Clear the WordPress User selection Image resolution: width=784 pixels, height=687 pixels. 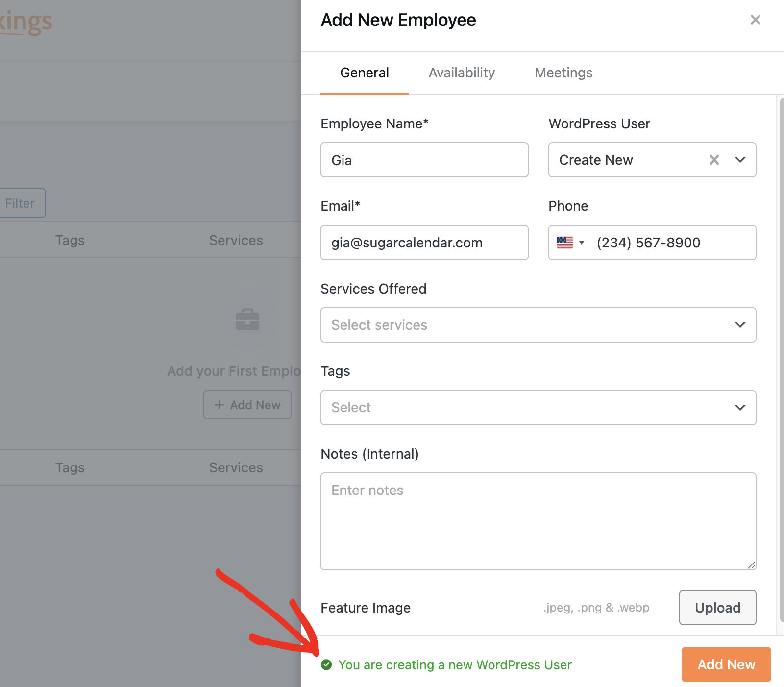click(714, 160)
